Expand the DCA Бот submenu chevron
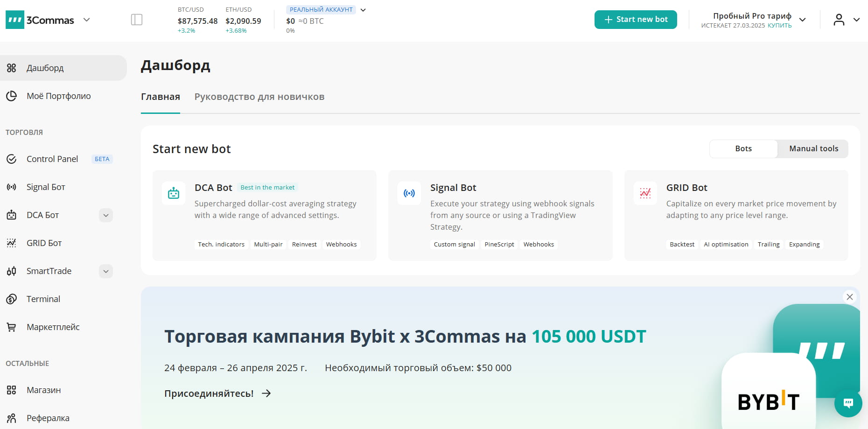The image size is (868, 429). pyautogui.click(x=106, y=215)
